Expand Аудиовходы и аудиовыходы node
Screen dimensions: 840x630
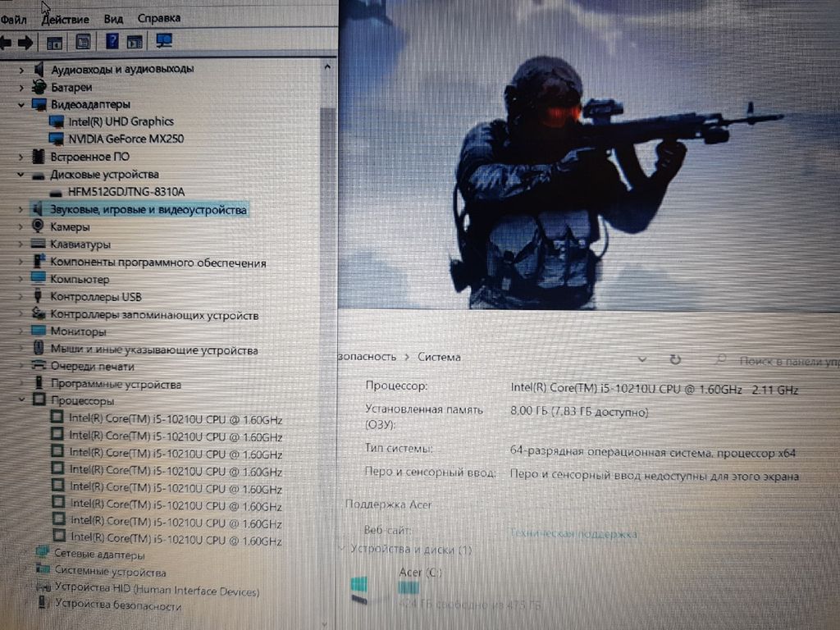pyautogui.click(x=21, y=71)
